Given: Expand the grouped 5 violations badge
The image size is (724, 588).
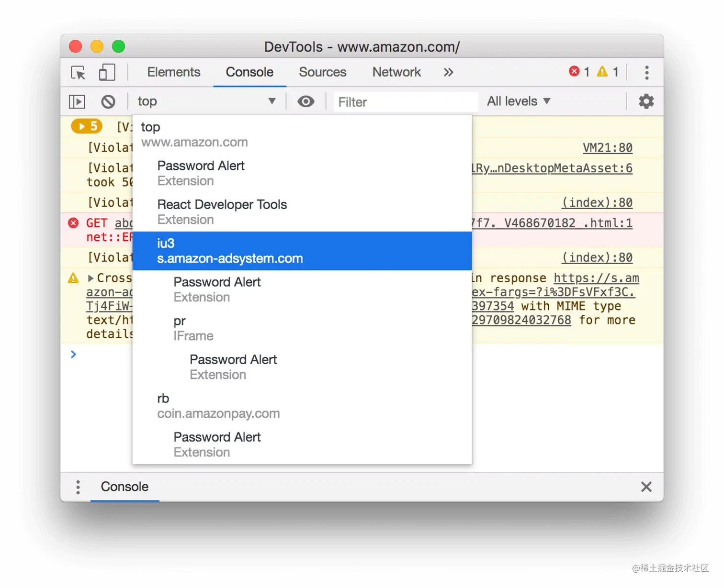Looking at the screenshot, I should click(x=87, y=126).
